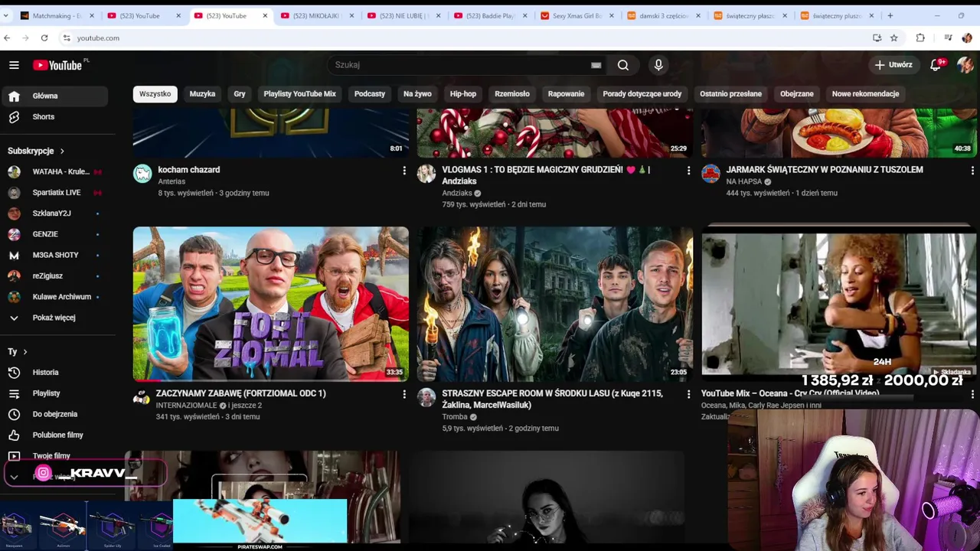Select Ostatnio przesłane chip
Image resolution: width=980 pixels, height=551 pixels.
(730, 93)
